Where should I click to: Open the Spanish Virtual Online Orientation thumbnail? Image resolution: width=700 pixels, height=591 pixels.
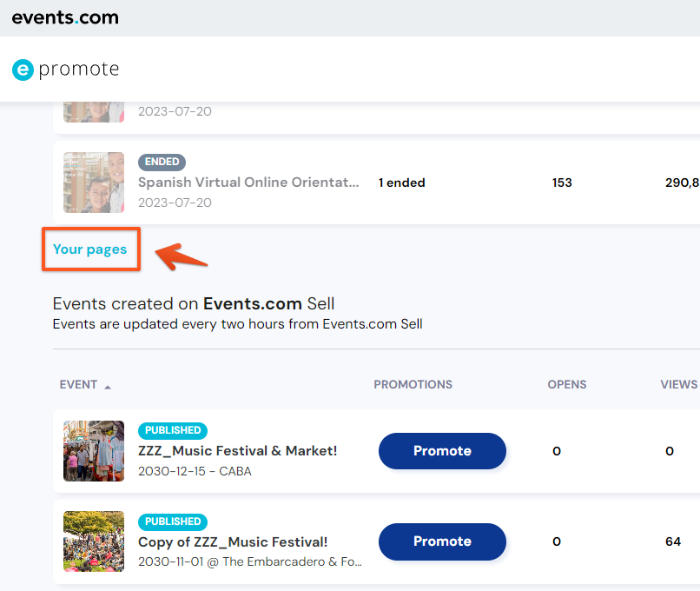(94, 183)
